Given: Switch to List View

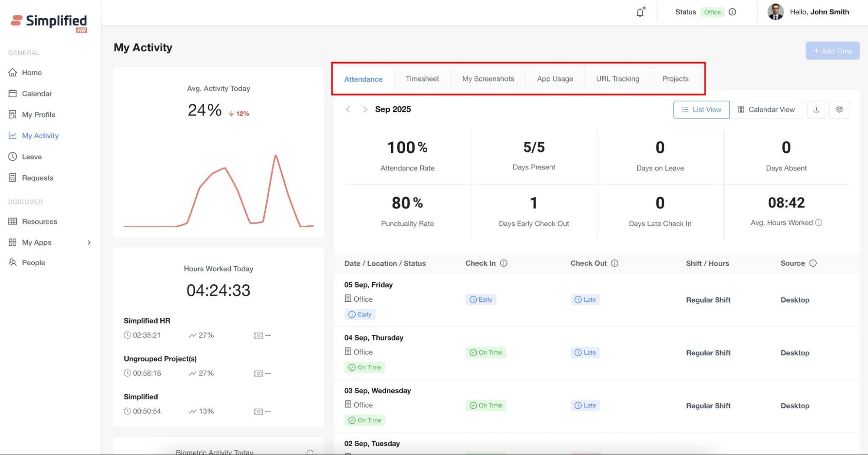Looking at the screenshot, I should click(701, 110).
